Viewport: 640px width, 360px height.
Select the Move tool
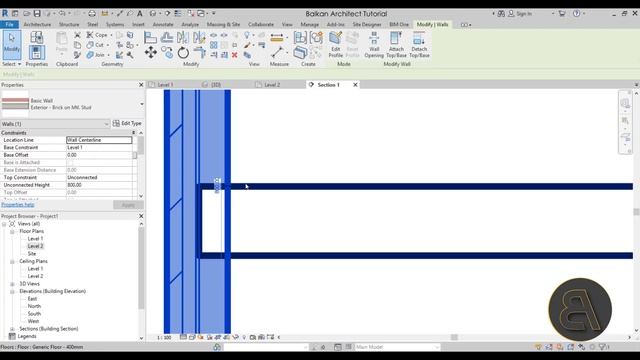(150, 53)
